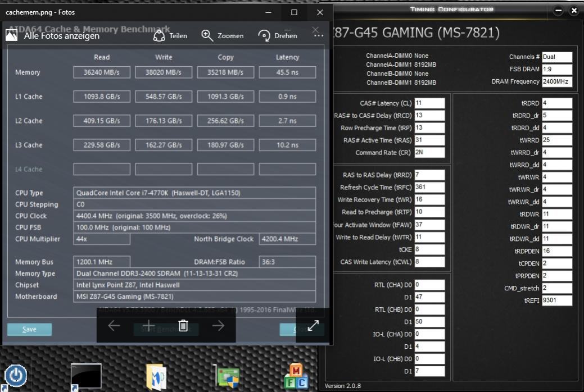Select the tWRRD_dd value field

click(557, 165)
